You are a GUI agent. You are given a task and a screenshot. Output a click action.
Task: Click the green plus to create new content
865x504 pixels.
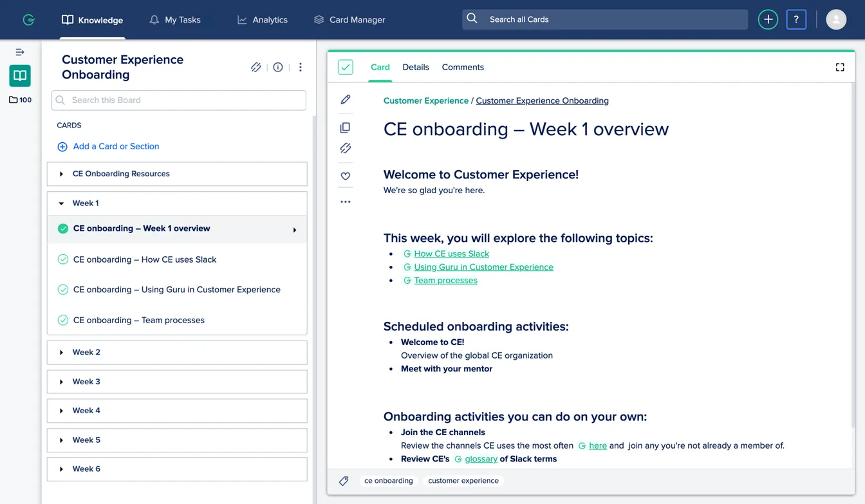pos(768,19)
